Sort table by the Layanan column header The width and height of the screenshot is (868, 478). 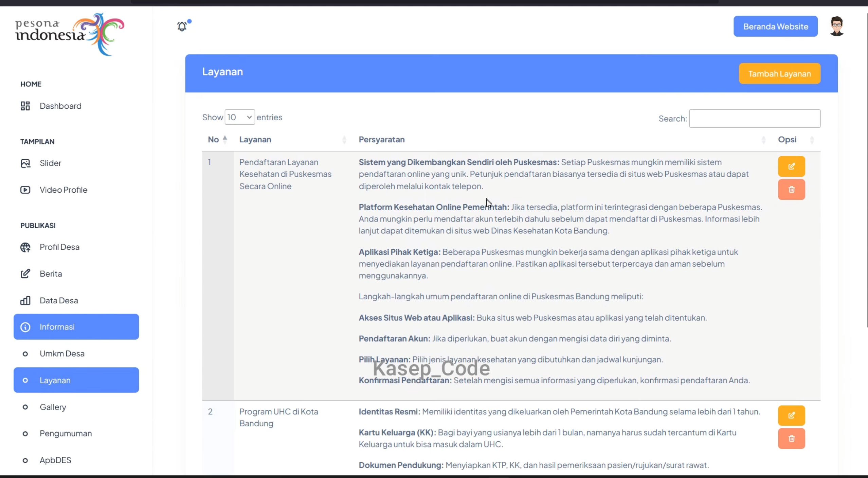click(x=293, y=140)
